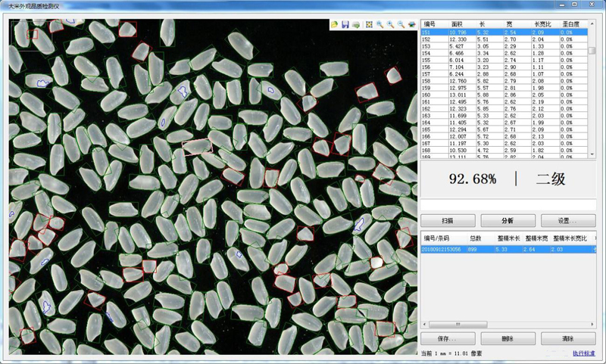
Task: Click the fit-to-window icon in toolbar
Action: point(369,25)
